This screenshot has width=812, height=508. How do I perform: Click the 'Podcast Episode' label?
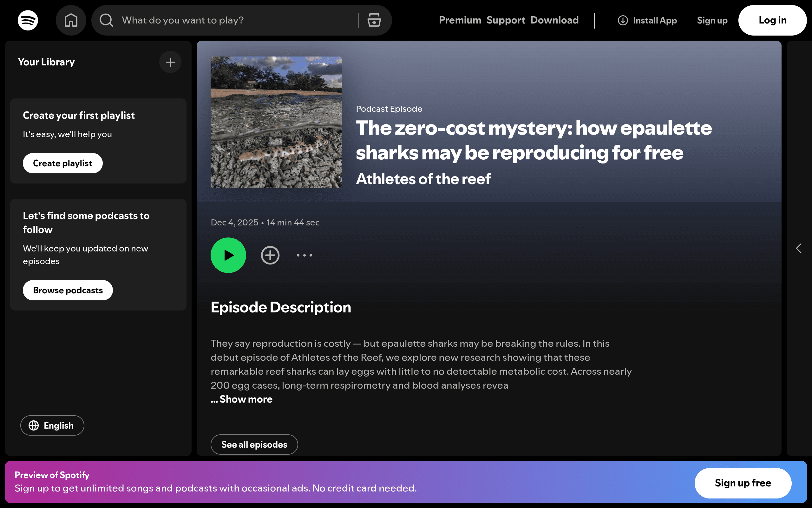(x=389, y=109)
